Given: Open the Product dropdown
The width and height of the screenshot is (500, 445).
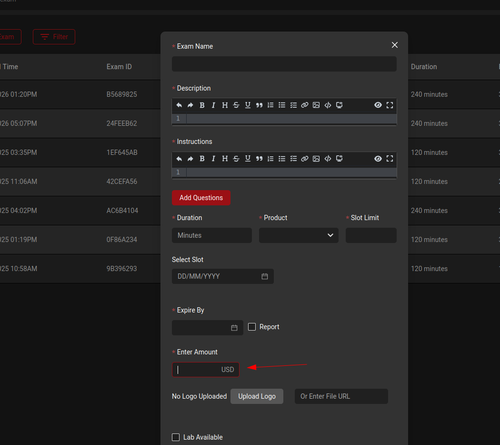Looking at the screenshot, I should coord(299,235).
